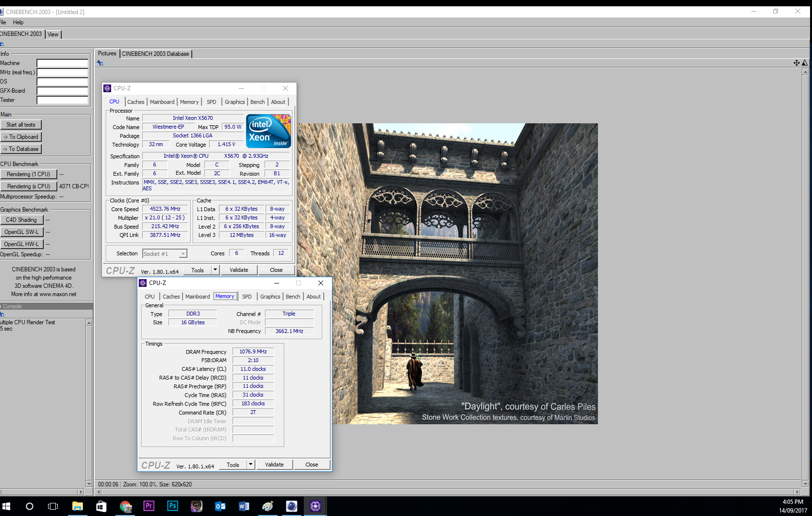Screen dimensions: 812x516
Task: Open Adobe Photoshop from the taskbar
Action: [x=172, y=506]
